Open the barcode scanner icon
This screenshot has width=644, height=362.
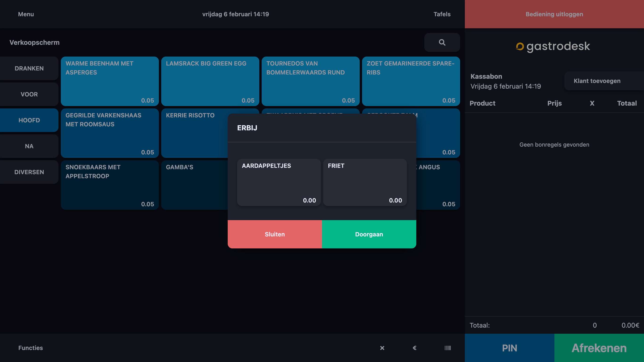(x=447, y=348)
